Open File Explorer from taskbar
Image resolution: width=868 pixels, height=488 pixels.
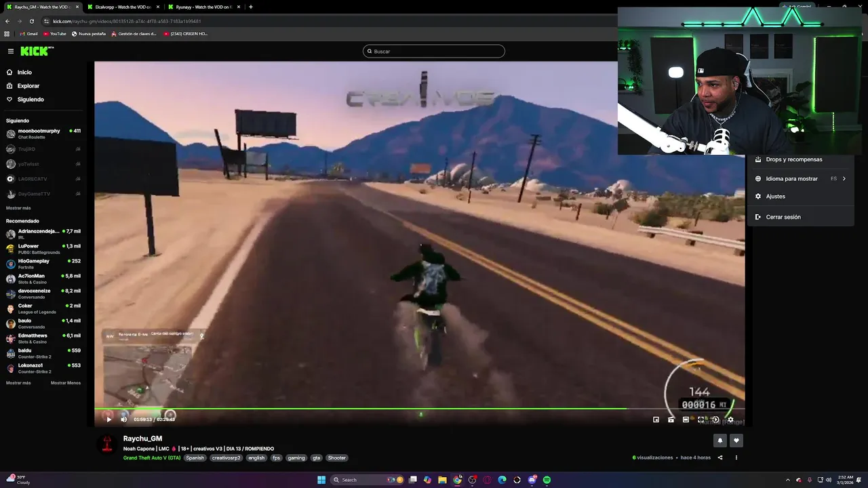coord(442,480)
